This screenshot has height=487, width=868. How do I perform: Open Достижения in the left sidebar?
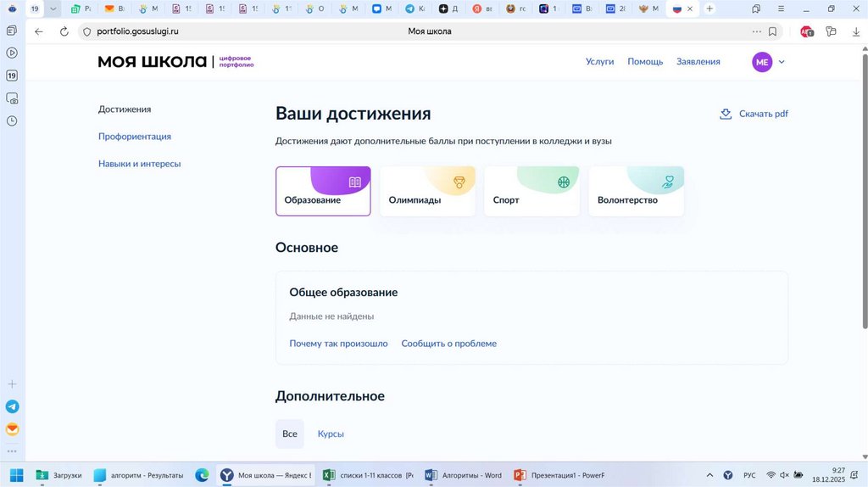tap(125, 109)
